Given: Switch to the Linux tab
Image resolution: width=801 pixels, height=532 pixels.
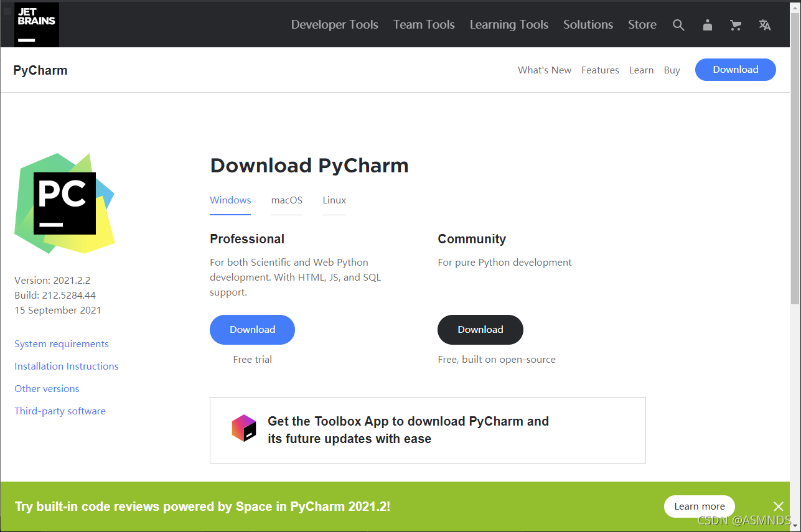Looking at the screenshot, I should (x=334, y=200).
